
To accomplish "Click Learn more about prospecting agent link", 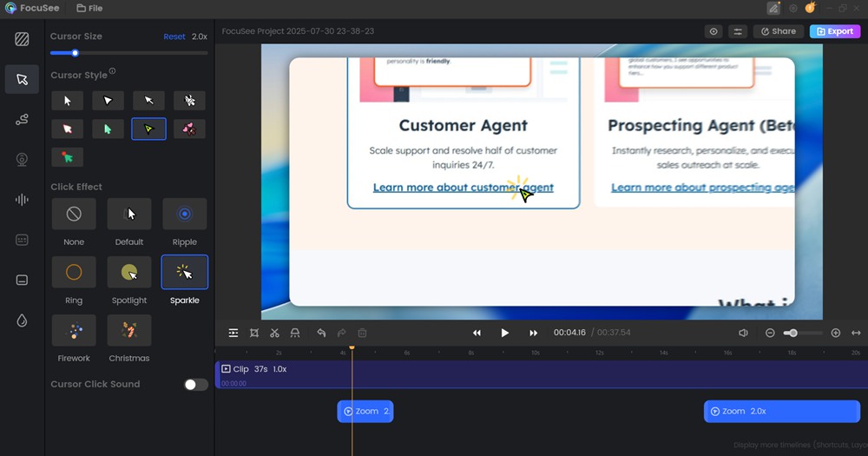I will pos(702,188).
